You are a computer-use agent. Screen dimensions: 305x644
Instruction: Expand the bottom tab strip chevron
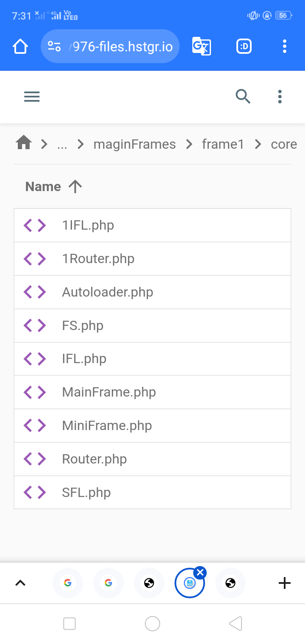(20, 583)
